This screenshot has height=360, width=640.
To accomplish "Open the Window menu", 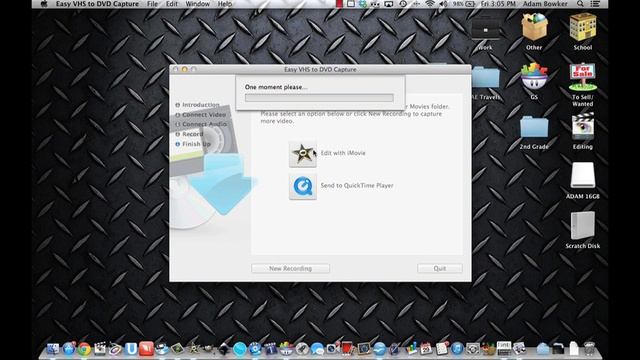I will 198,4.
